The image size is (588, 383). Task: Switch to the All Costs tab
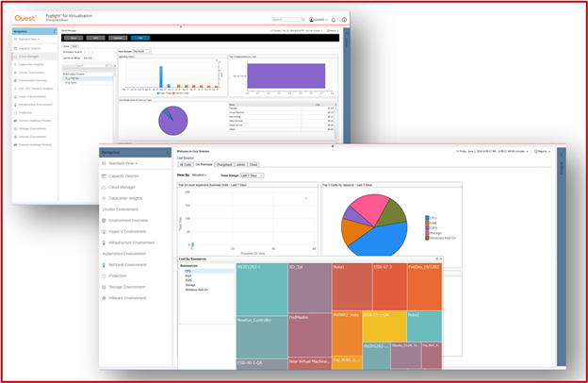pos(186,165)
